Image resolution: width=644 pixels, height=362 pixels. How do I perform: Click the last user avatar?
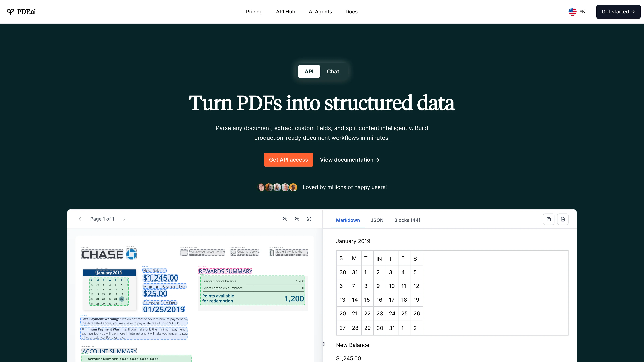pos(293,187)
